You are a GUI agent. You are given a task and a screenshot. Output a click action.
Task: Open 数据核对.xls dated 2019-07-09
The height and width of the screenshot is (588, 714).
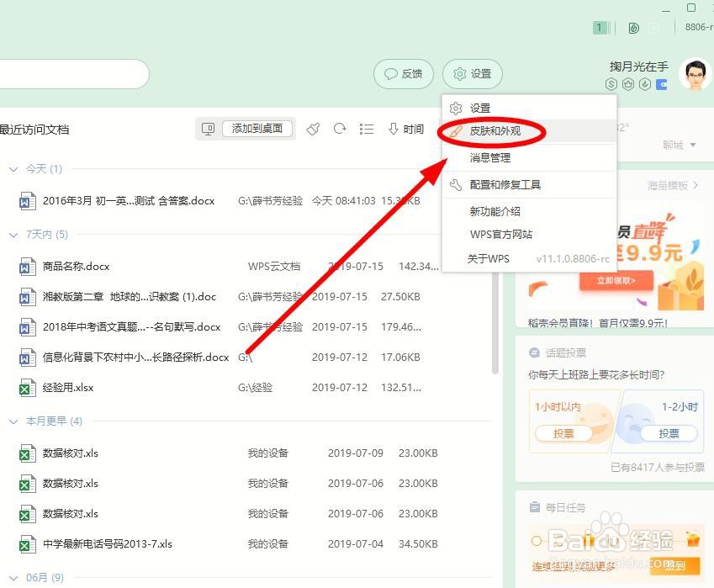pos(71,453)
